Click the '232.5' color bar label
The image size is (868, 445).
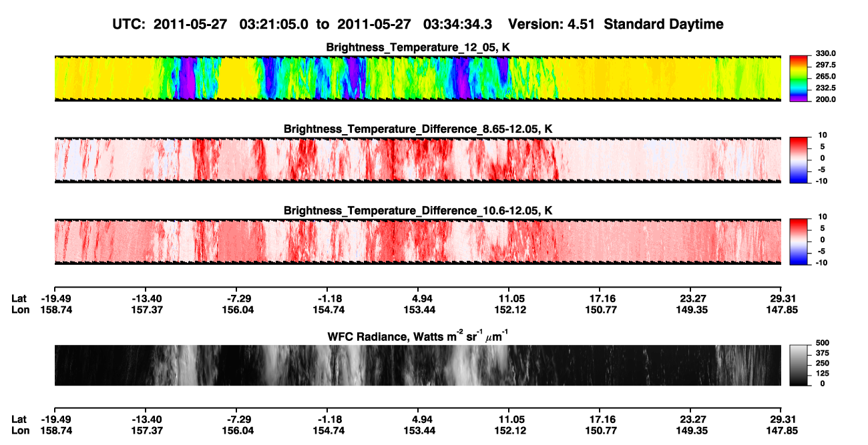(x=825, y=88)
